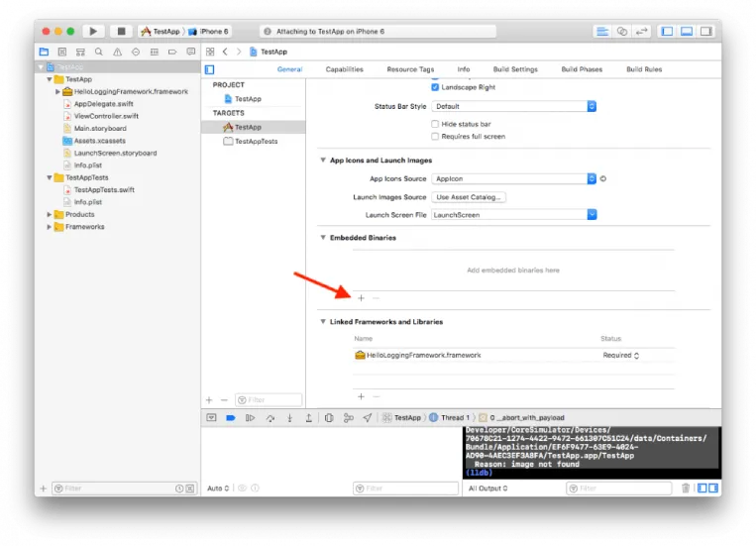Continue program execution in debug bar
The image size is (756, 546).
tap(250, 418)
